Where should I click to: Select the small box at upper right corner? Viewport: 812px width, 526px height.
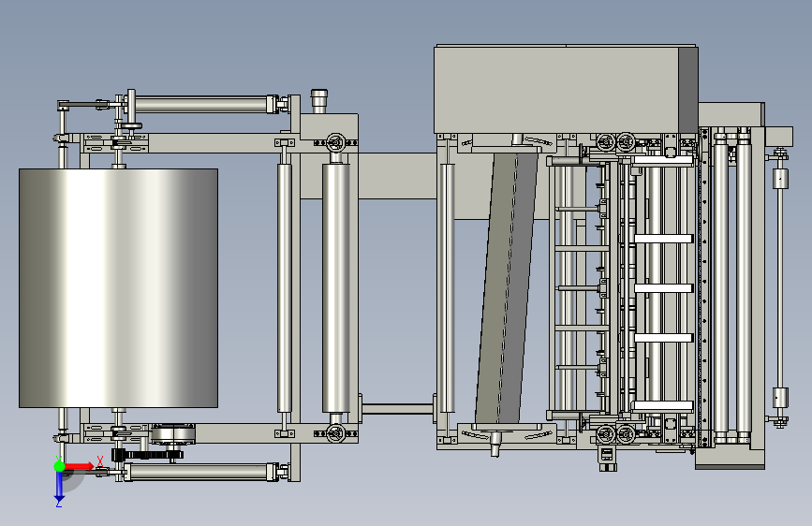click(x=779, y=136)
